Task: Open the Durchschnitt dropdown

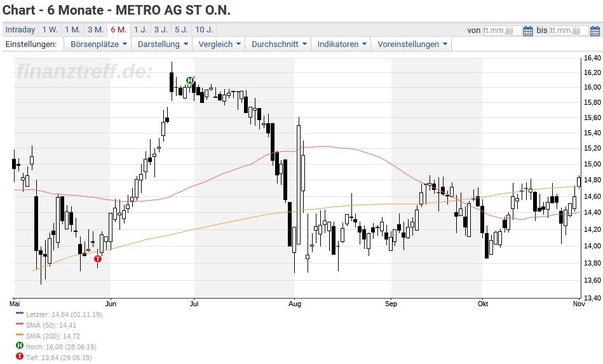Action: (279, 44)
